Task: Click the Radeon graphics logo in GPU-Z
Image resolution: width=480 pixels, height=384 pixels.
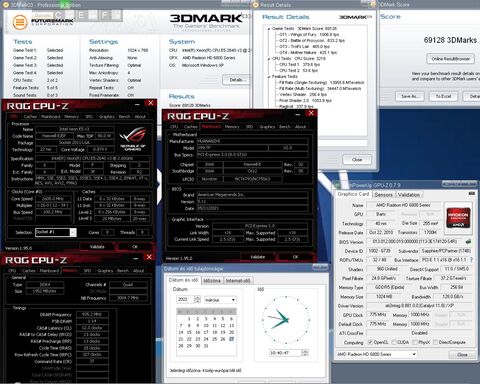Action: 458,217
